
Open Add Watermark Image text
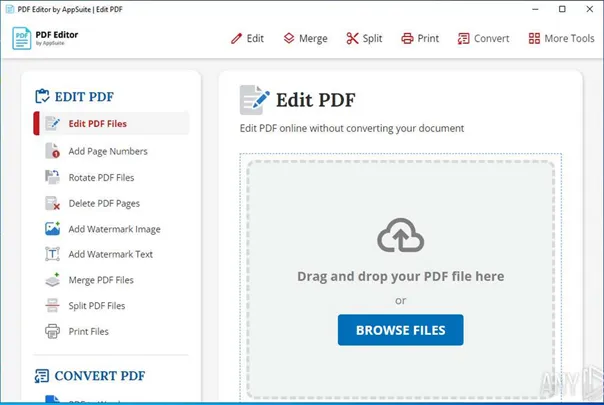[x=114, y=229]
